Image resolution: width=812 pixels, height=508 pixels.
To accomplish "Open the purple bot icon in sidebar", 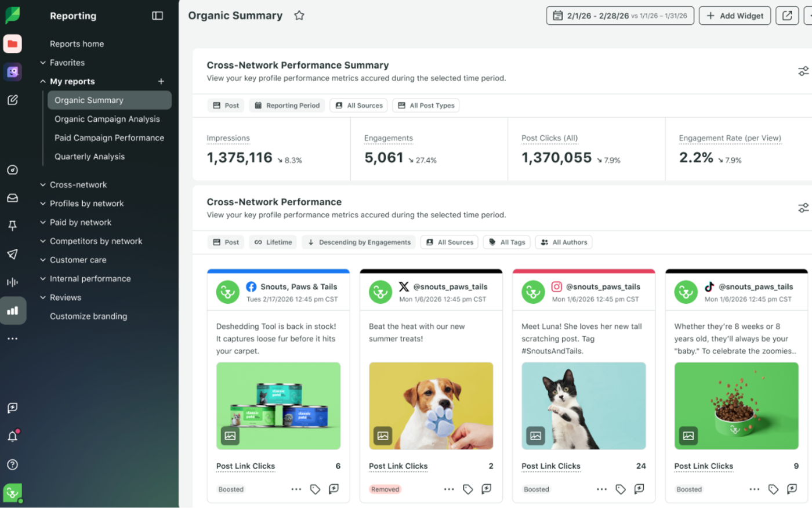I will click(x=13, y=72).
